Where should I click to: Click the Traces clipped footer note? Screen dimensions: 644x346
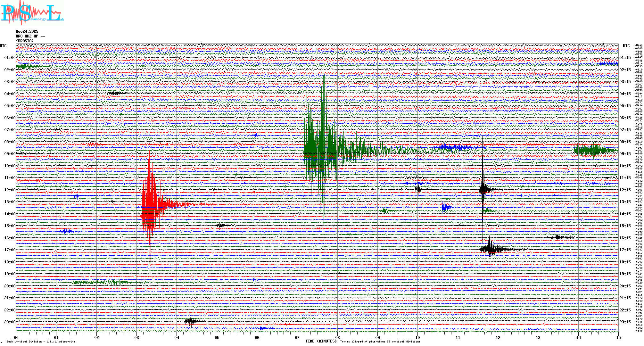(380, 342)
